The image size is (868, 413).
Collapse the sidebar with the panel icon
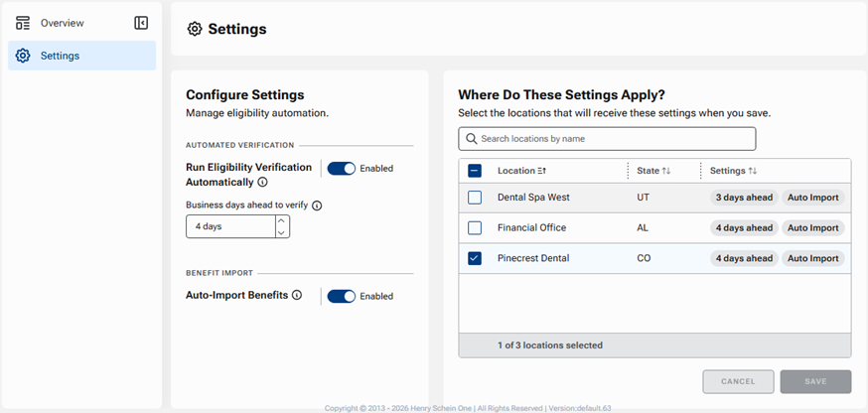pos(141,23)
